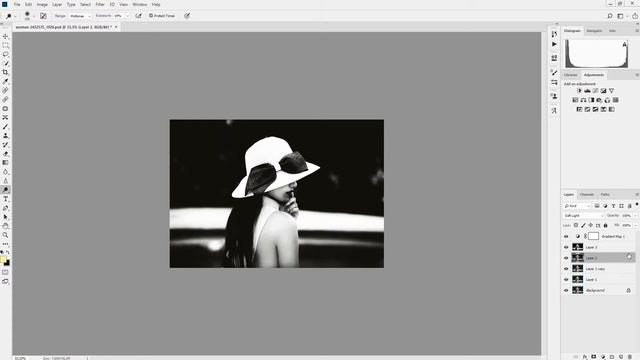This screenshot has height=360, width=640.
Task: Close the open document tab
Action: [116, 27]
